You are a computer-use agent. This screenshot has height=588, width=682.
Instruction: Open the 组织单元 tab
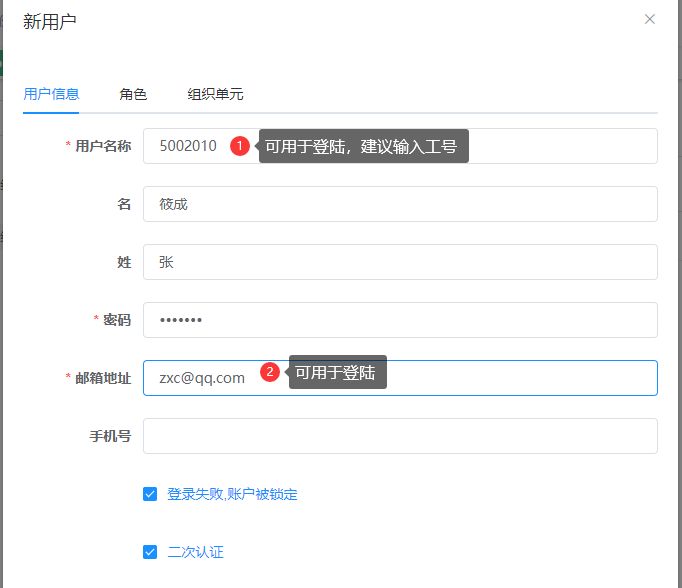click(215, 94)
